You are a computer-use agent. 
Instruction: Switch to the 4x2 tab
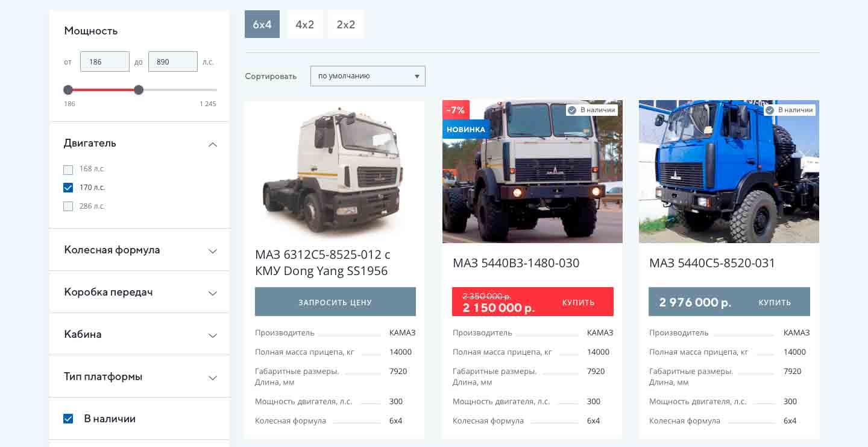click(305, 25)
